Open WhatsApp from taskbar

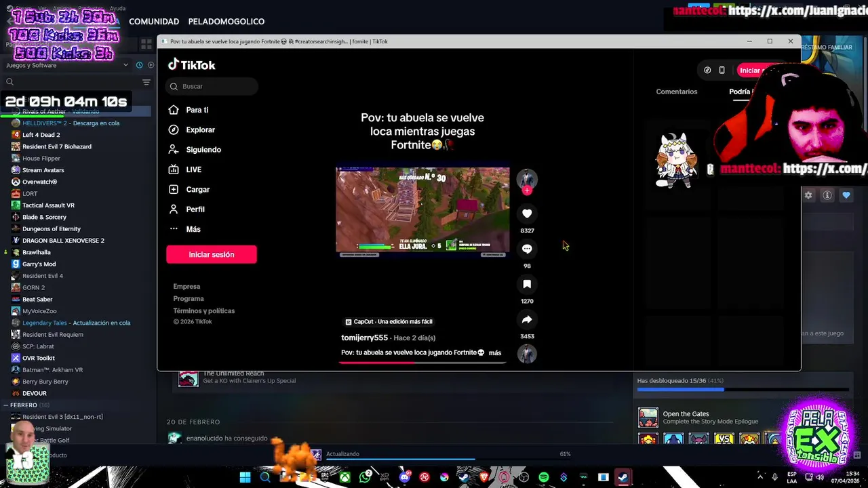[366, 477]
